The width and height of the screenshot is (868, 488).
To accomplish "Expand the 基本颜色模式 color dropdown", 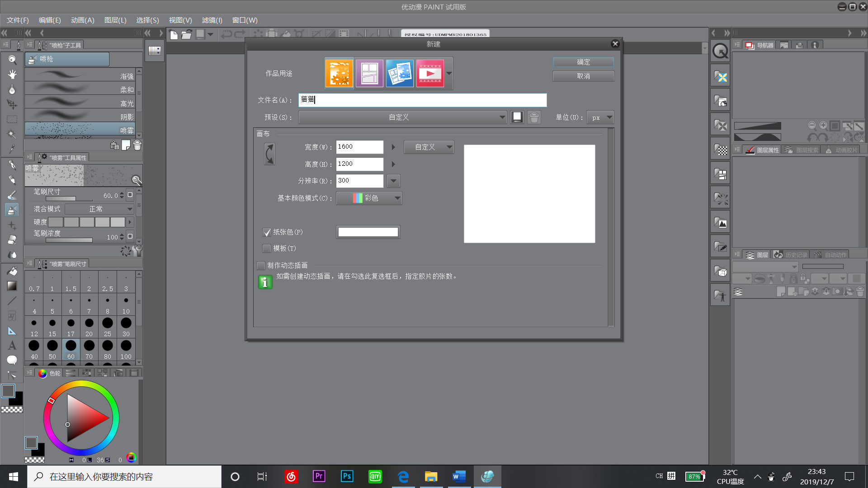I will pyautogui.click(x=369, y=198).
